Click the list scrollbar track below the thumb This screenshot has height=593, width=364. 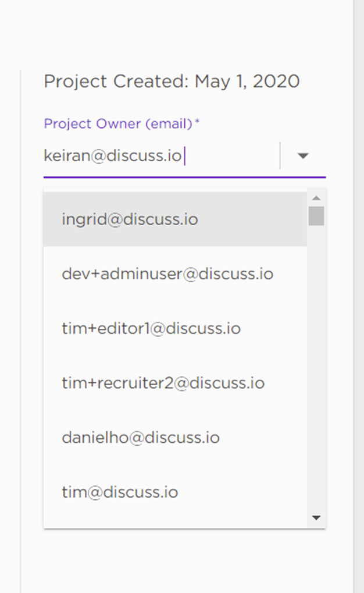316,369
